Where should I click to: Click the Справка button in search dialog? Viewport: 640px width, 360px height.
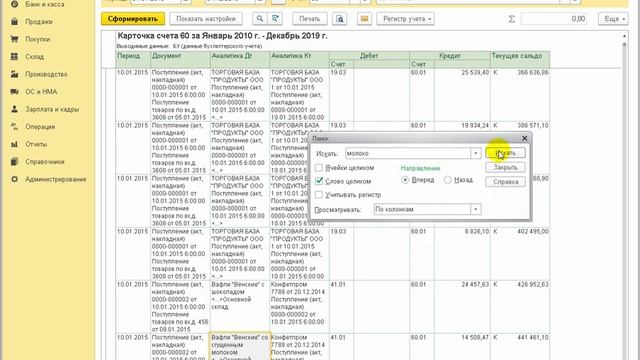coord(505,182)
